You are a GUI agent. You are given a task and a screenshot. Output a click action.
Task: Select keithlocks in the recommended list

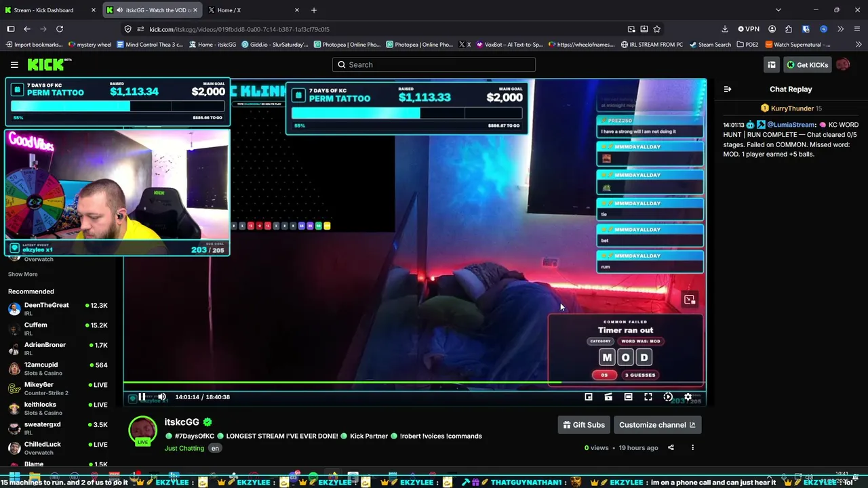[58, 408]
